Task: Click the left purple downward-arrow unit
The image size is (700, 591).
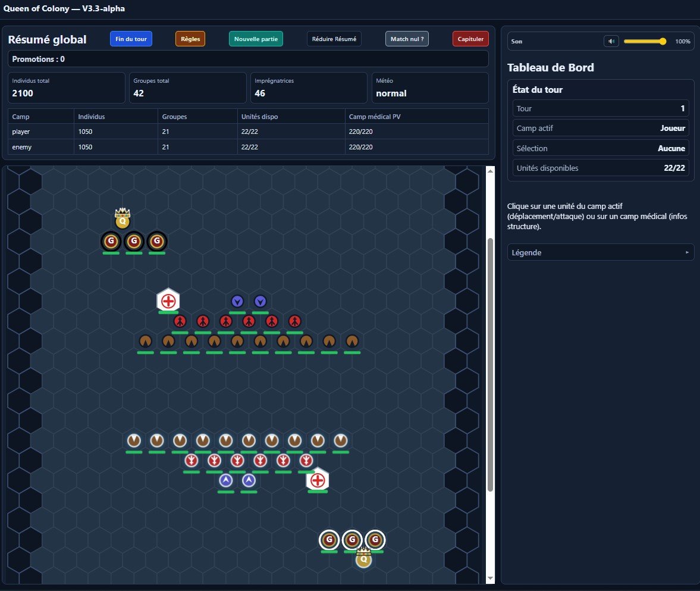Action: pyautogui.click(x=237, y=302)
